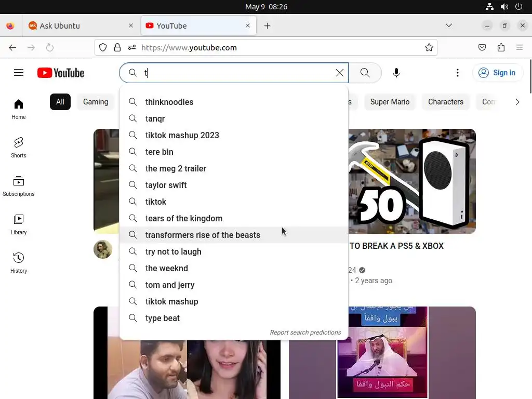
Task: Choose suggestion tiktok mashup 2023
Action: 234,135
